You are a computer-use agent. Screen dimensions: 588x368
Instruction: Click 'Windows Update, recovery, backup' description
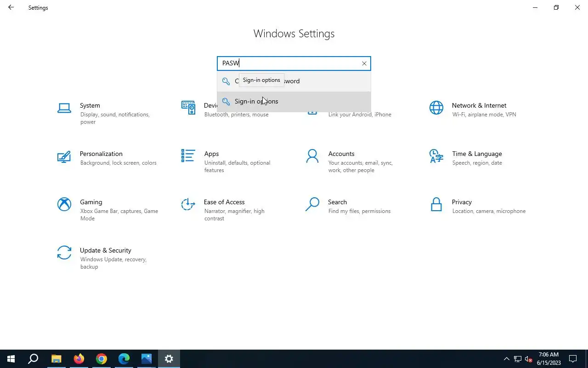(113, 263)
